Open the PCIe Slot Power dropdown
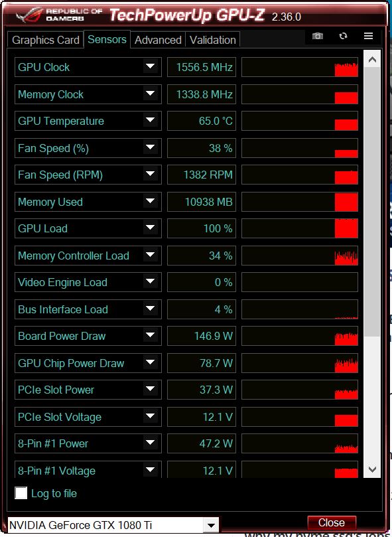This screenshot has width=392, height=537. pyautogui.click(x=151, y=390)
